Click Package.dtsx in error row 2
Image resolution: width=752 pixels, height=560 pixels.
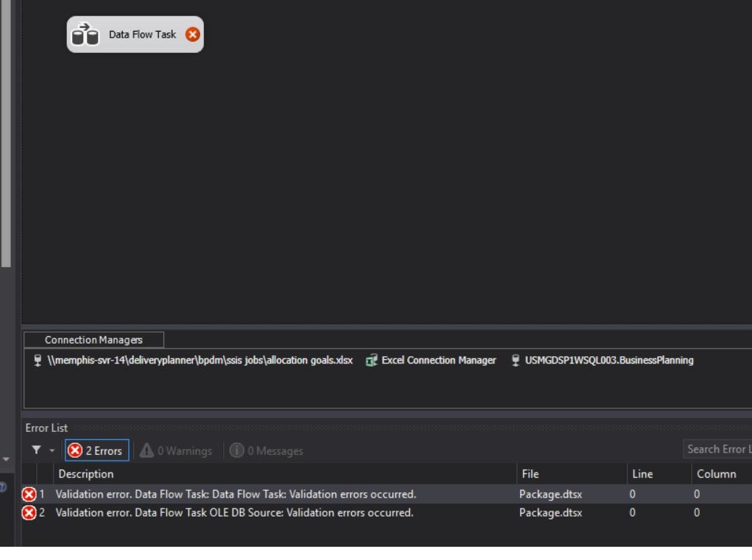[x=550, y=512]
